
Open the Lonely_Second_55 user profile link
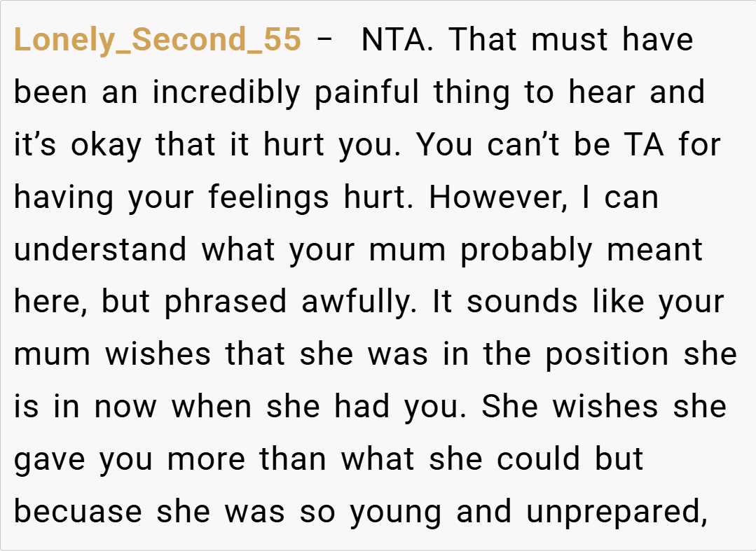pos(158,41)
